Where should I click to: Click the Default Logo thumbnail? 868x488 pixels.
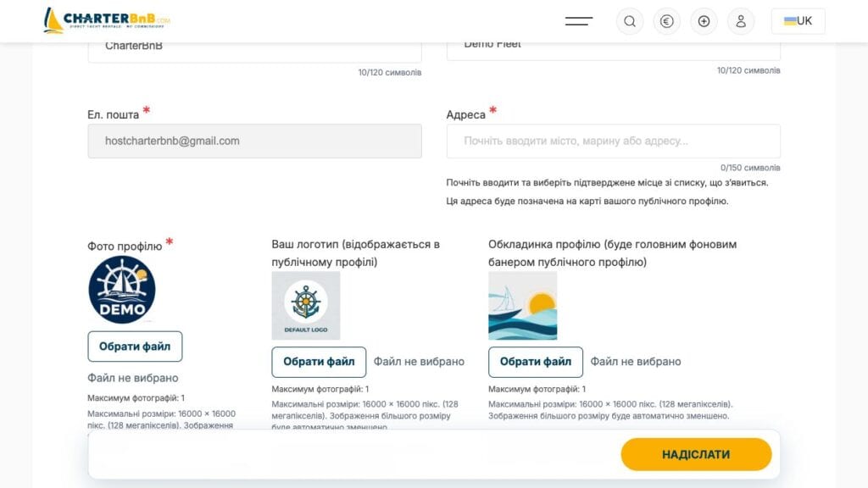305,305
